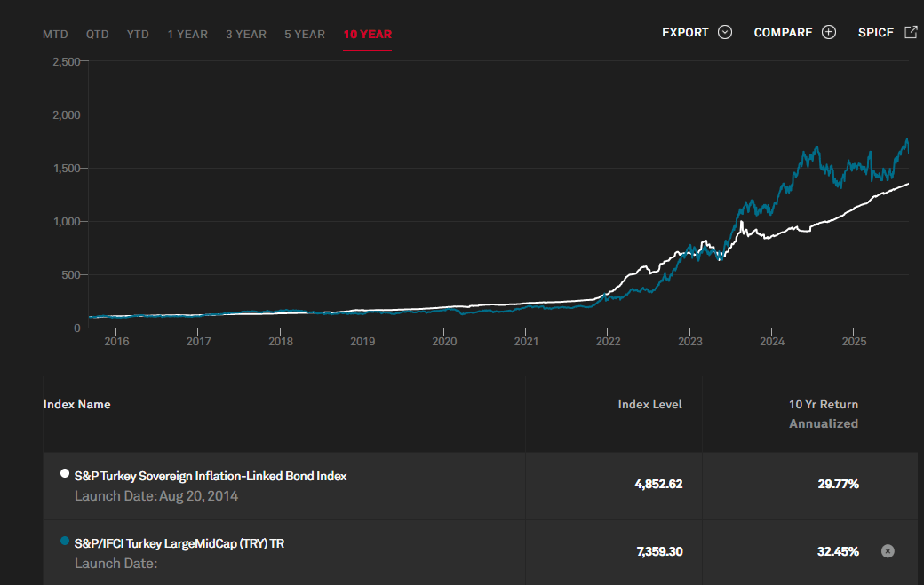Select the 10 YEAR tab

tap(367, 34)
